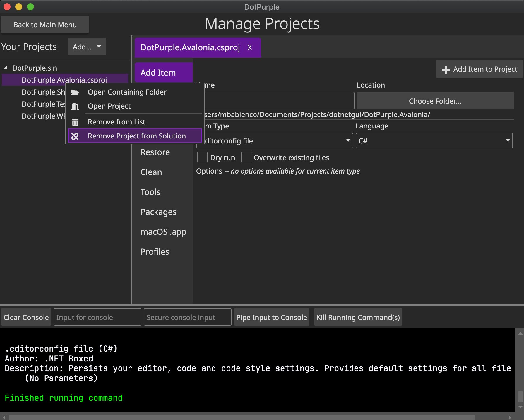Switch to the Add Item side tab

click(x=163, y=73)
